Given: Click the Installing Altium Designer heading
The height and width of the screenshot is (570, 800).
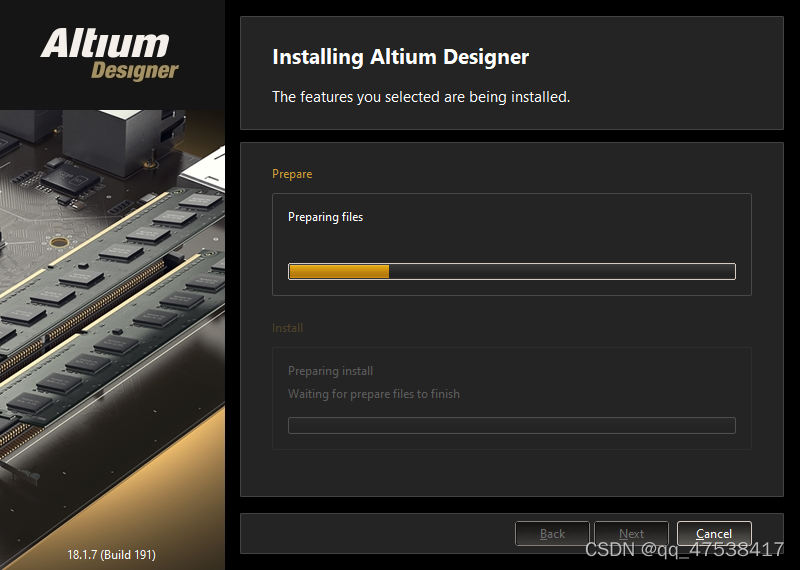Looking at the screenshot, I should [401, 57].
